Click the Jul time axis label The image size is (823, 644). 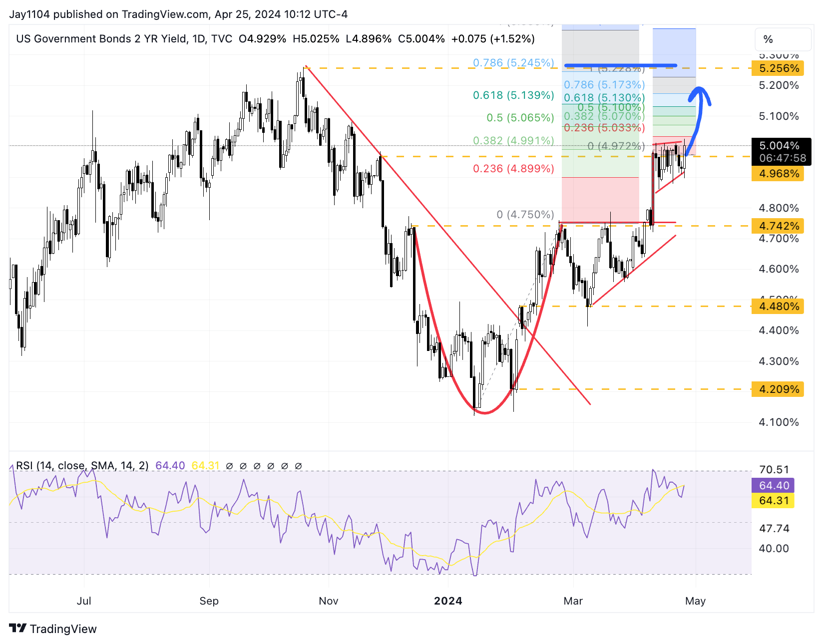coord(84,601)
